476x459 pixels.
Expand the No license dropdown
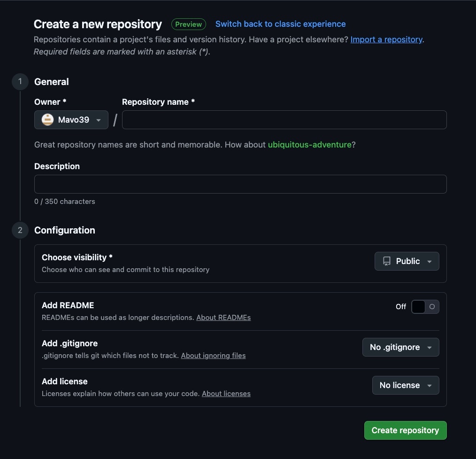406,385
